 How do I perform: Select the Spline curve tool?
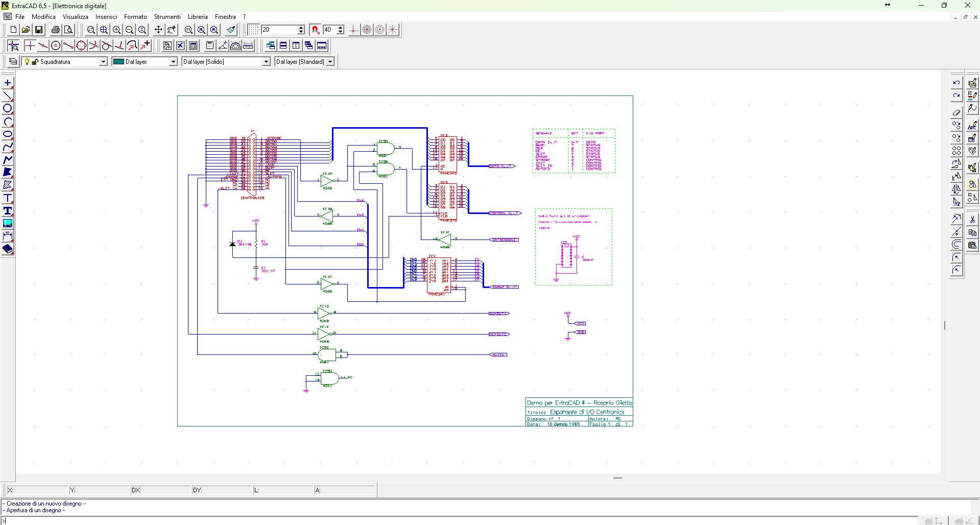coord(8,147)
